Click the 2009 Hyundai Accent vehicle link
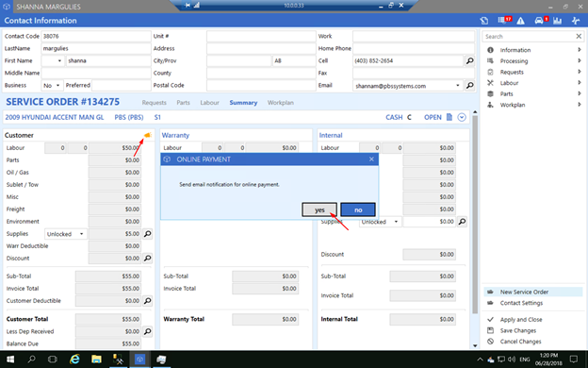The height and width of the screenshot is (368, 588). point(55,117)
